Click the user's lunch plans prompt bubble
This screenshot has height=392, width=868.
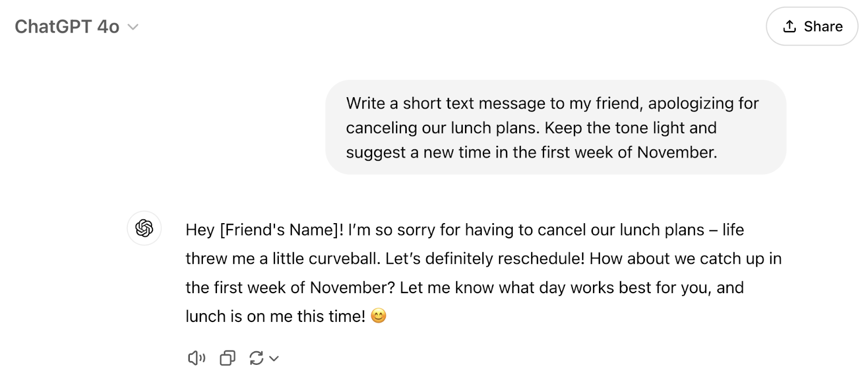pos(556,128)
